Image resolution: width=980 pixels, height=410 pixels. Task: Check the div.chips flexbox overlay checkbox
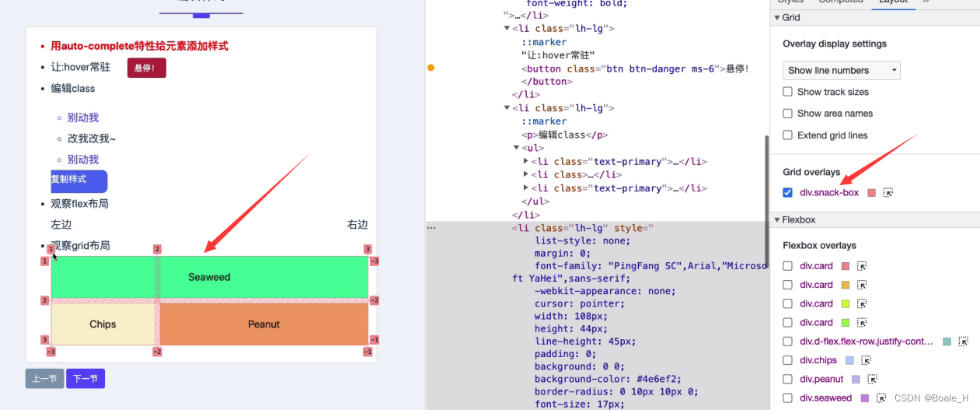(x=787, y=360)
